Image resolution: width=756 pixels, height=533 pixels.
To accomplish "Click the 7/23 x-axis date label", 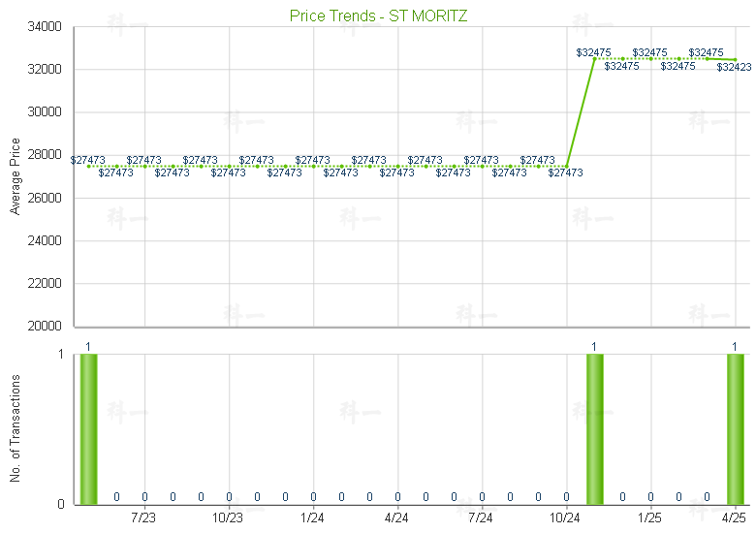I will tap(143, 518).
